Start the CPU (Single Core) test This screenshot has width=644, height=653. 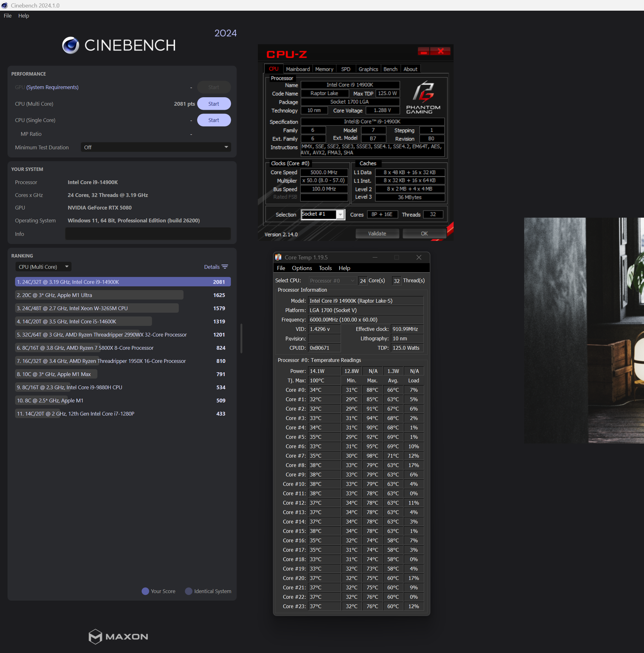point(213,120)
